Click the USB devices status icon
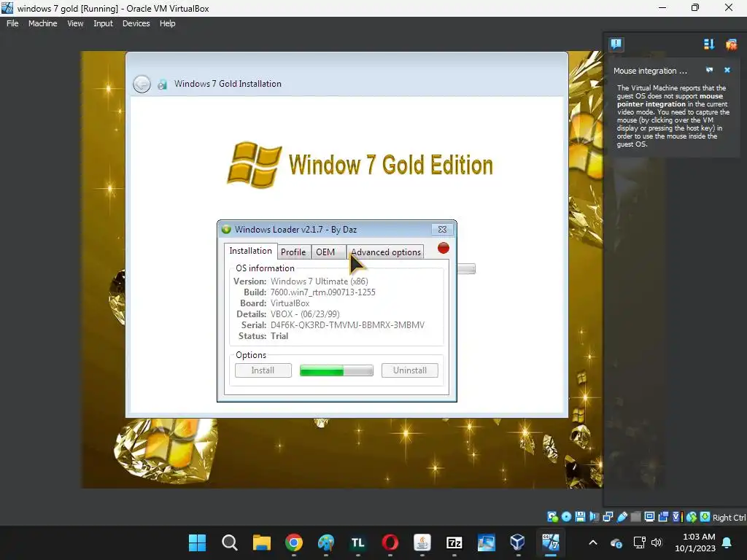Viewport: 747px width, 560px height. (x=622, y=517)
